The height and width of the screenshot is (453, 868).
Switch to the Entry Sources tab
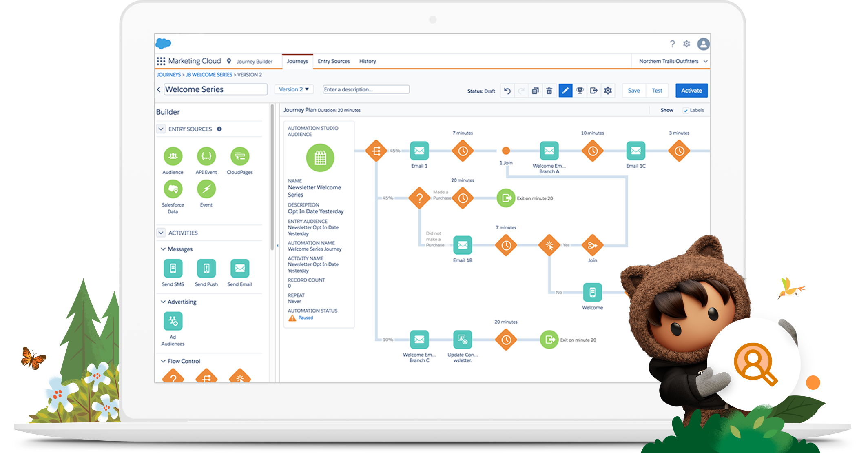333,61
